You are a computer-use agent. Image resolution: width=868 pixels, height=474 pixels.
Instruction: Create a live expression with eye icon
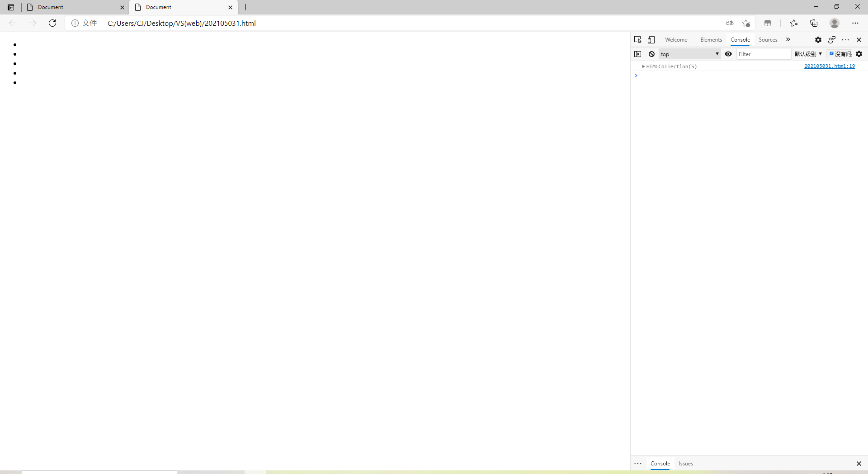[728, 54]
